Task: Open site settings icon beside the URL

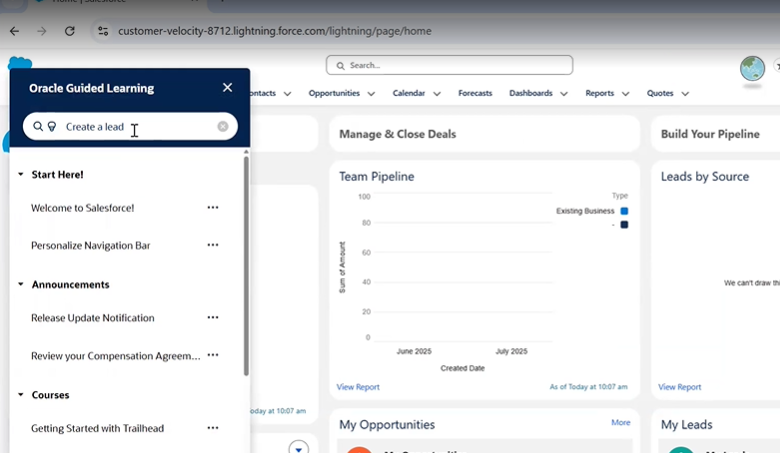Action: [103, 31]
